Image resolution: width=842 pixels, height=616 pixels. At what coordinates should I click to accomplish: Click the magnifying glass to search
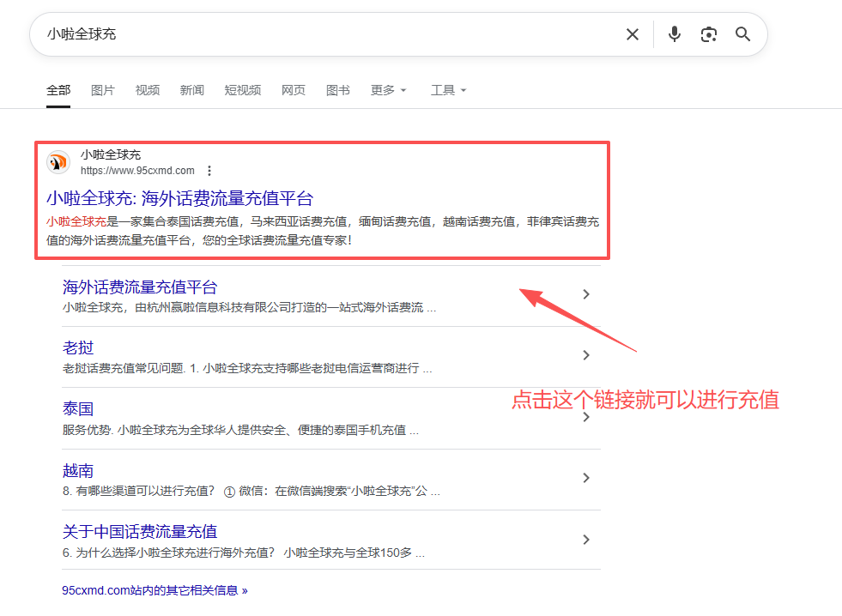pyautogui.click(x=742, y=34)
